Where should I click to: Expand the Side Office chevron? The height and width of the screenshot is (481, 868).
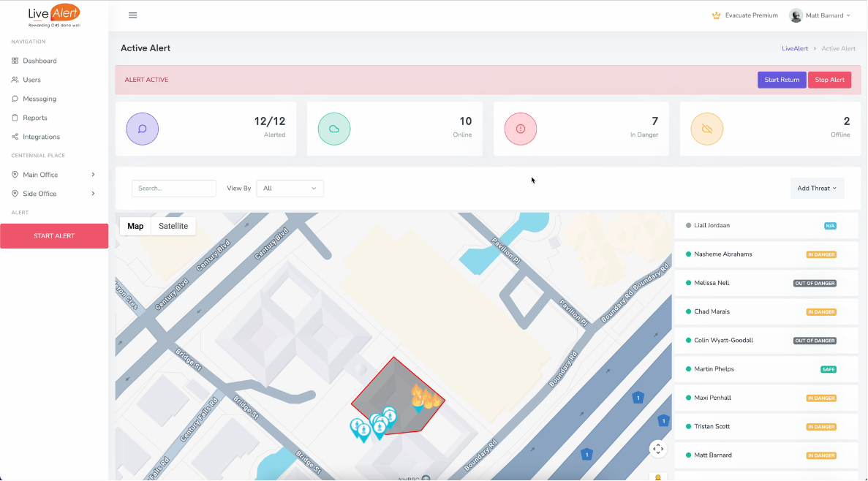93,194
